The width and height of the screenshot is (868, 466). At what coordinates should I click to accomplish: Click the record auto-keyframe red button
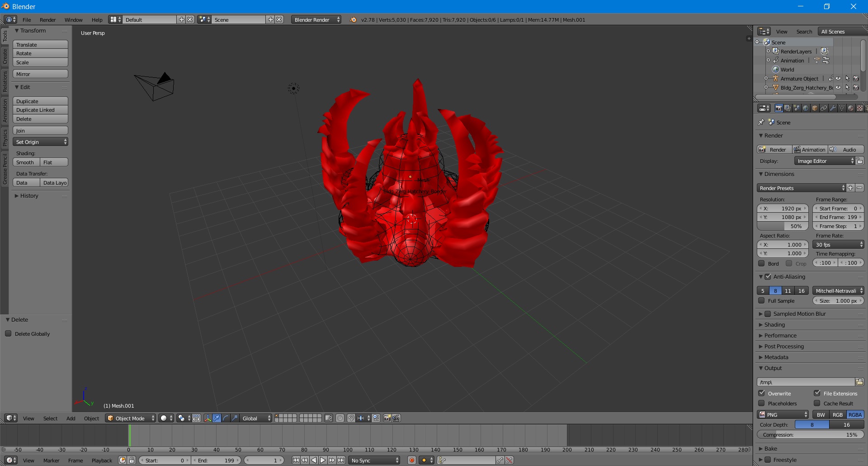412,460
